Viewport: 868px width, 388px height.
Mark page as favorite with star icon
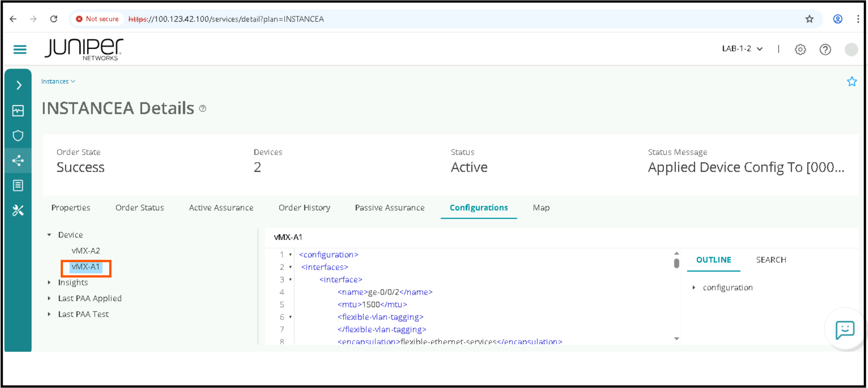(852, 82)
